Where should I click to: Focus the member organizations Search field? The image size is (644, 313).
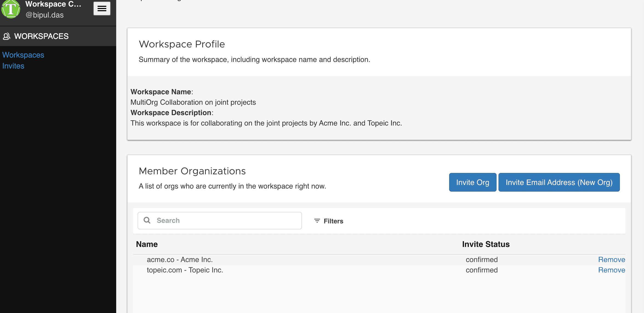[x=220, y=221]
